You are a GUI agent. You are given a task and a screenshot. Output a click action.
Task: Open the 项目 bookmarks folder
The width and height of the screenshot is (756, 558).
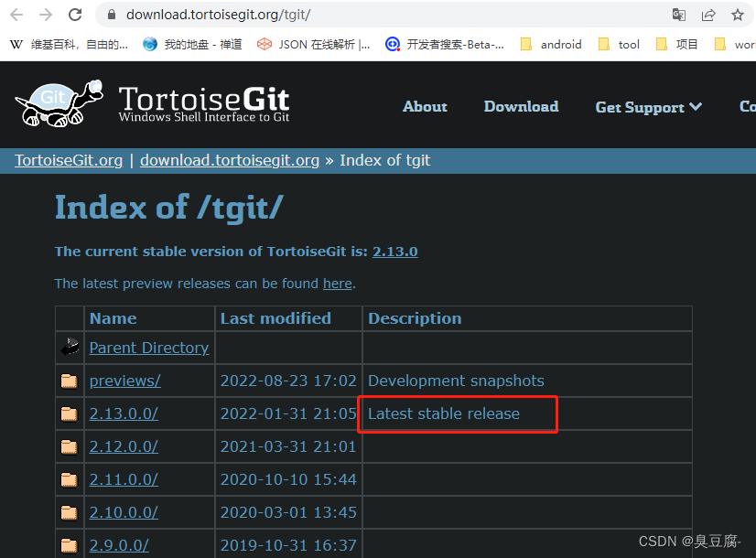677,44
